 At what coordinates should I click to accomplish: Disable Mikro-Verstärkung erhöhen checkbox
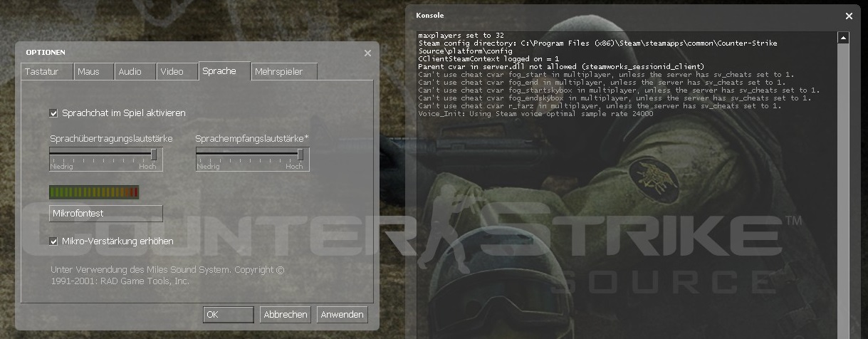tap(53, 241)
